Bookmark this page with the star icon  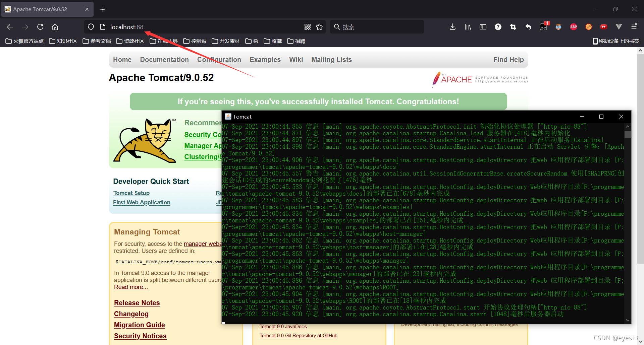tap(319, 27)
